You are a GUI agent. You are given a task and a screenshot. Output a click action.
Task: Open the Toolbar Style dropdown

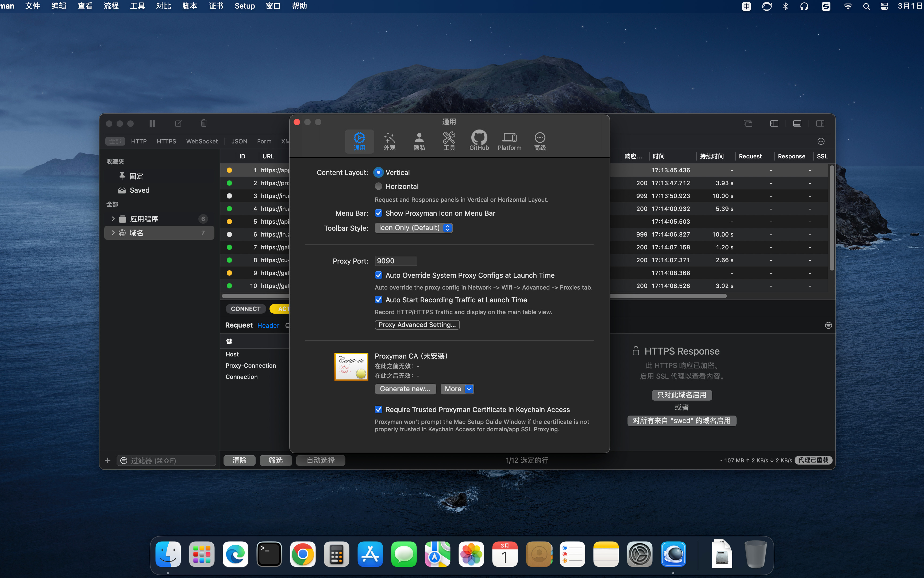tap(414, 228)
